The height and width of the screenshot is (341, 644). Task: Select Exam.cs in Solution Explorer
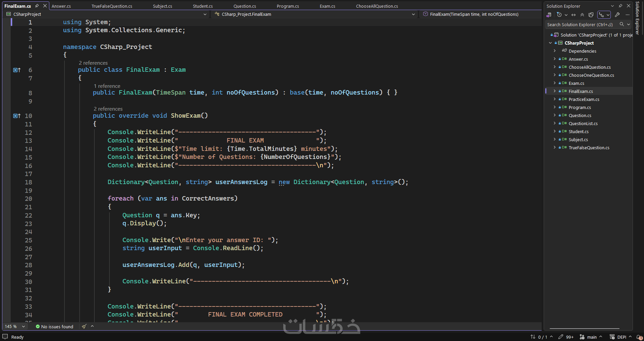(576, 83)
